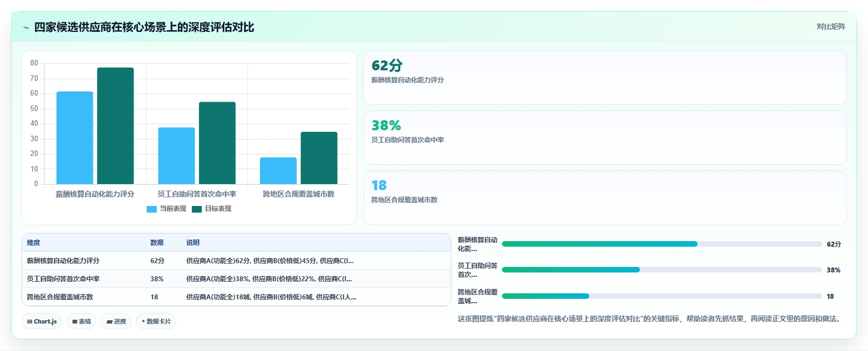The width and height of the screenshot is (868, 351).
Task: Click the 数据卡片 tag chip
Action: (x=156, y=321)
